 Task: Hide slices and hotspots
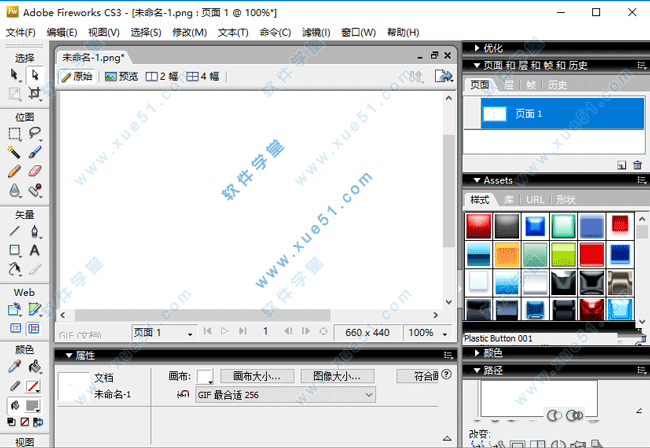pos(15,329)
